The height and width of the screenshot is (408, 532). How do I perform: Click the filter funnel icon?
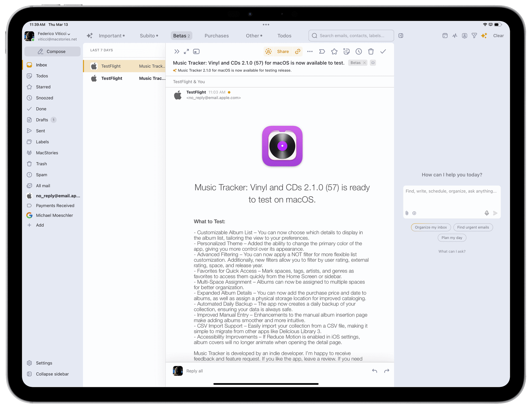pyautogui.click(x=474, y=36)
